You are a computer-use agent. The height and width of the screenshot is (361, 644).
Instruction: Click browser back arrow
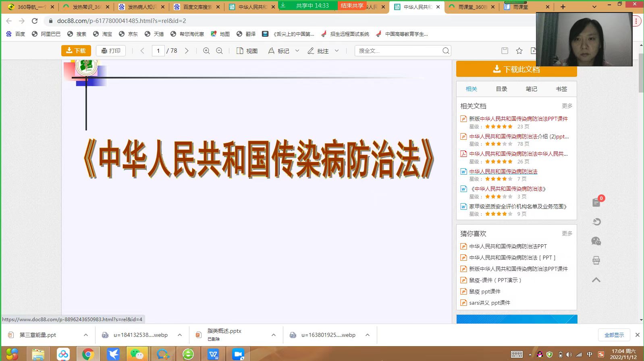[x=9, y=21]
